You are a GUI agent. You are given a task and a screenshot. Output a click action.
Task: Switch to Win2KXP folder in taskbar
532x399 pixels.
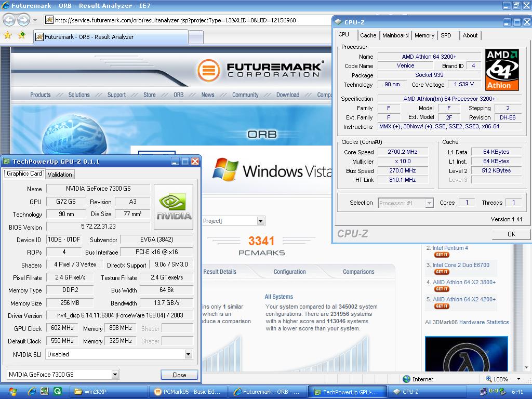(108, 392)
